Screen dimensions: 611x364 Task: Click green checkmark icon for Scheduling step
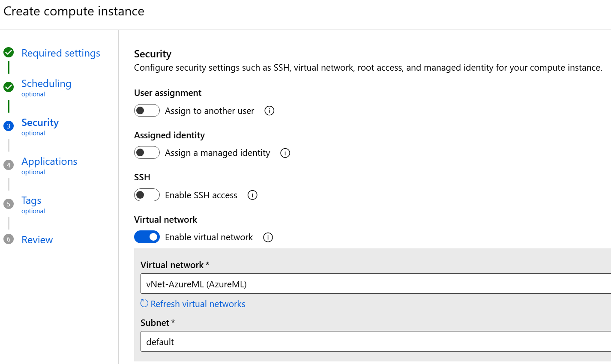point(9,87)
